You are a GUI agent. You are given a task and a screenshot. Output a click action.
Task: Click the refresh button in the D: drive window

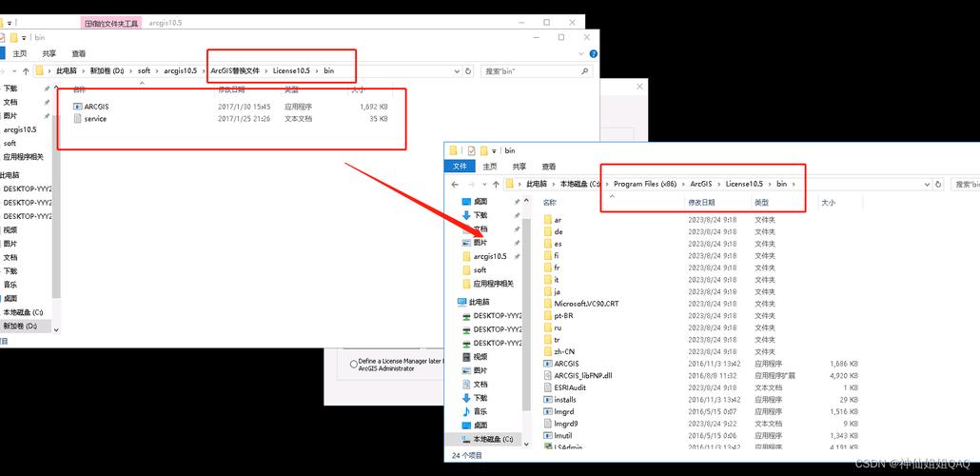(x=469, y=70)
